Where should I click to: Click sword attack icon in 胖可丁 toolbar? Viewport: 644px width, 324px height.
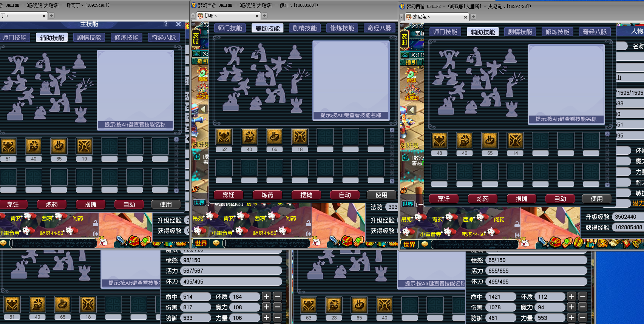click(x=121, y=241)
